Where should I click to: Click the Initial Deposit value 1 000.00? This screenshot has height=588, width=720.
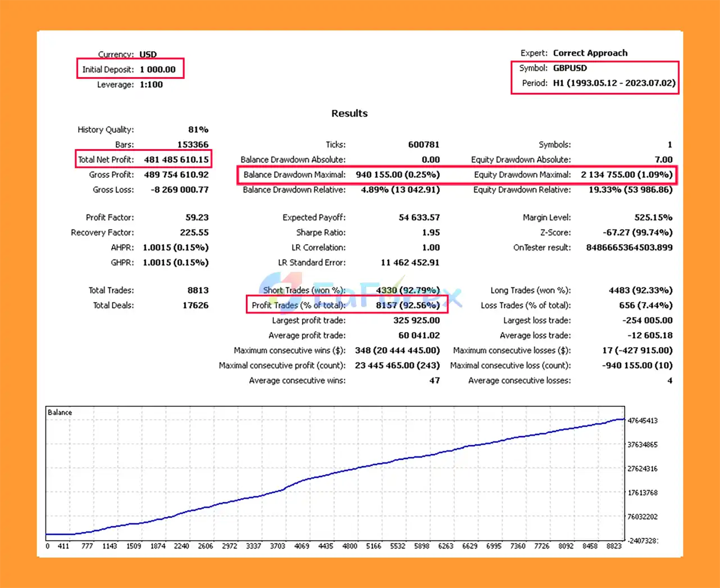click(x=157, y=70)
